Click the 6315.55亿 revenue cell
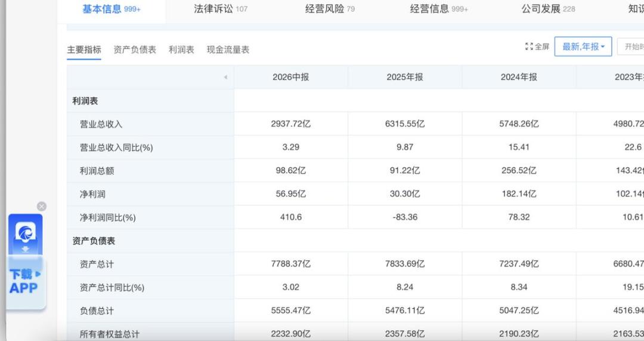Screen dimensions: 644x341 (405, 123)
